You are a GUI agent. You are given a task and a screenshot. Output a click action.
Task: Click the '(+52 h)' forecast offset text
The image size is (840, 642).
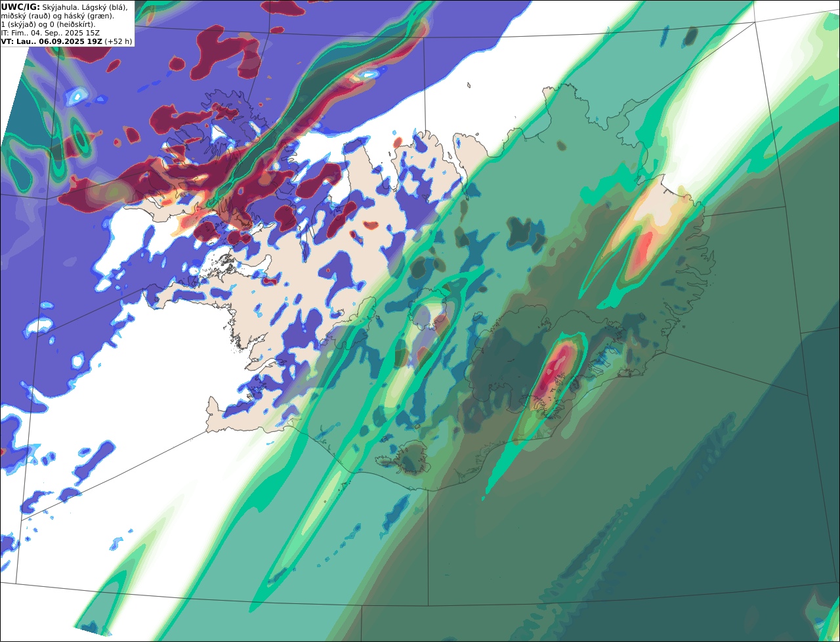(x=118, y=41)
